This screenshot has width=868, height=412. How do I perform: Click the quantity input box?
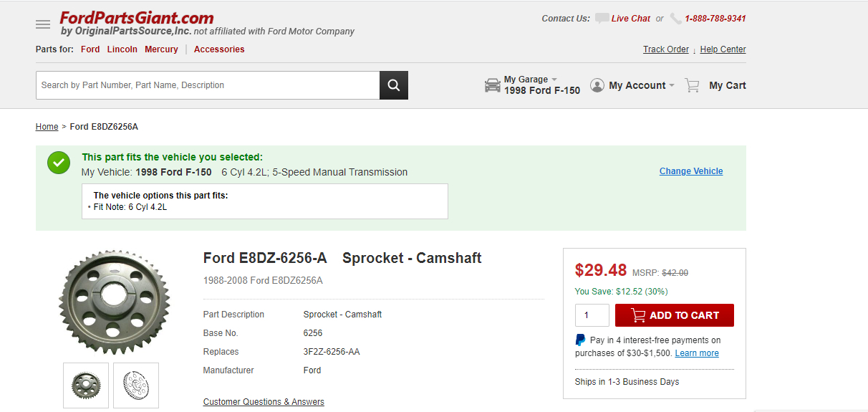click(x=592, y=315)
